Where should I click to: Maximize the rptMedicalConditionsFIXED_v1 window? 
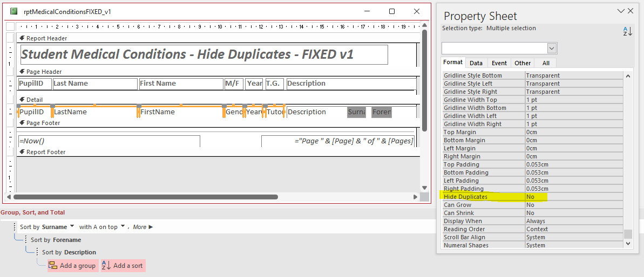392,11
